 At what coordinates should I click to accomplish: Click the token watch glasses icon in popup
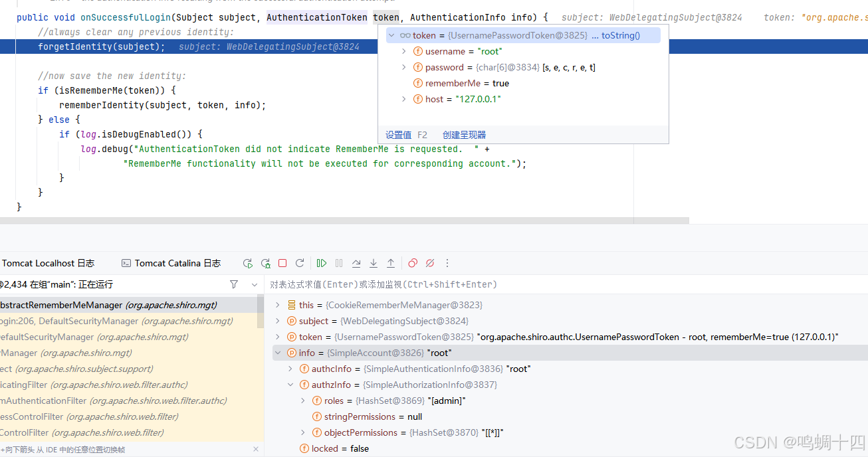(x=405, y=35)
